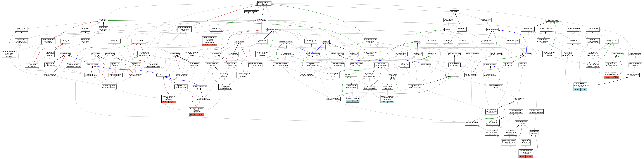This screenshot has width=644, height=159.
Task: Select the 'blood coagulation' node
Action: tap(93, 65)
